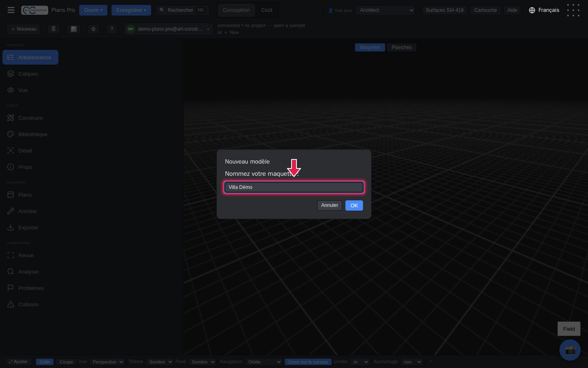Click the Rechercher search box

click(x=183, y=10)
